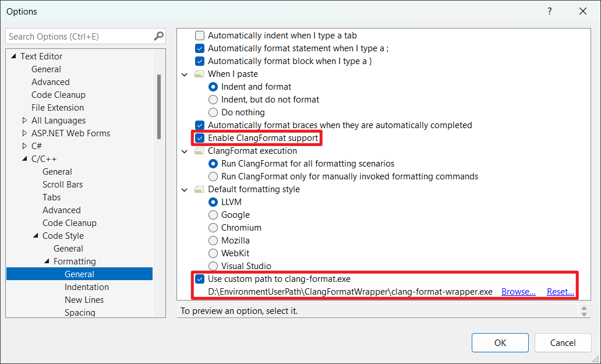Open the Indentation settings page

[x=86, y=287]
